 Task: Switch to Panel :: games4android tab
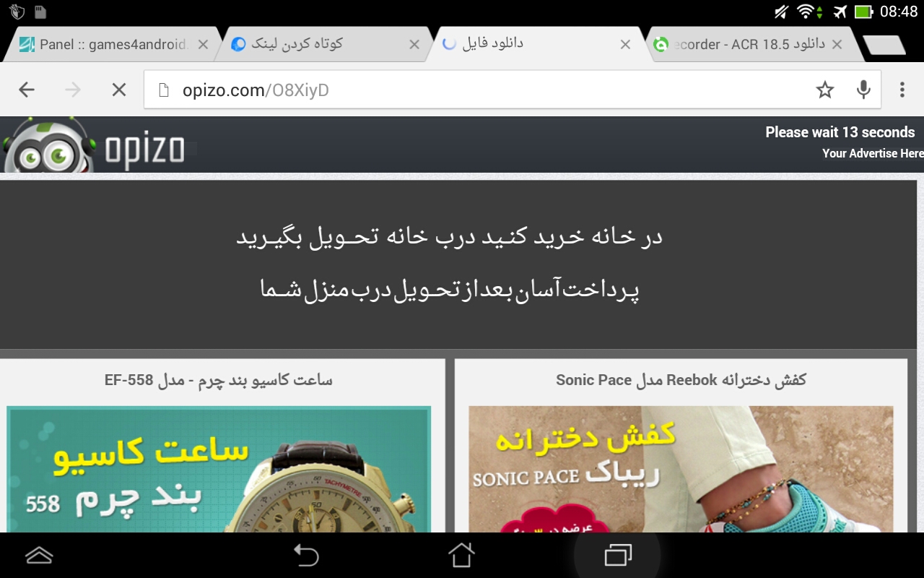113,44
